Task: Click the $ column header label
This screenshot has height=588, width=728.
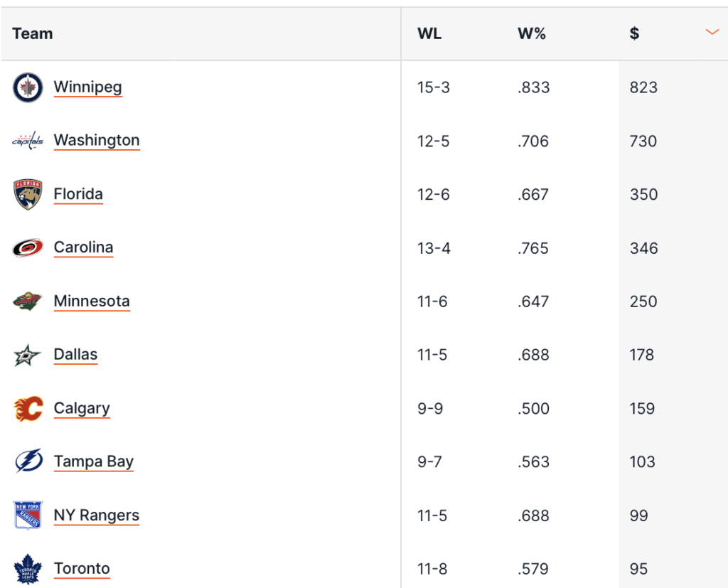Action: (x=634, y=33)
